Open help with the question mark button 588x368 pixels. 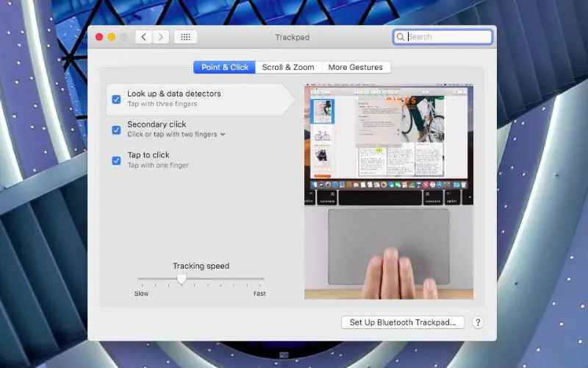[478, 322]
